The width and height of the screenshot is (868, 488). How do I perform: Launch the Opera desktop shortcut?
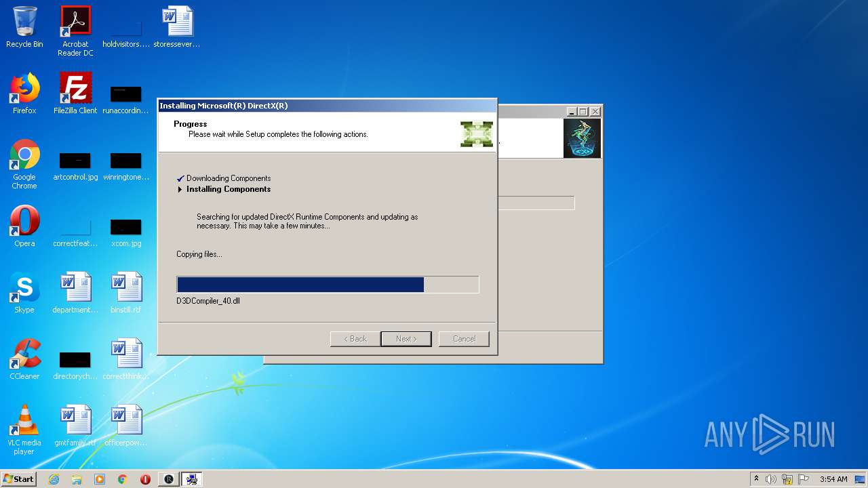pos(24,226)
